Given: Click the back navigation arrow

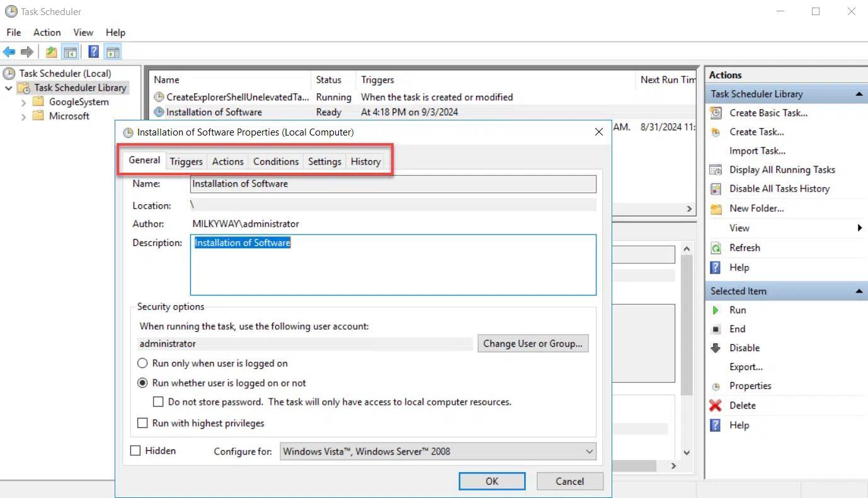Looking at the screenshot, I should [9, 52].
